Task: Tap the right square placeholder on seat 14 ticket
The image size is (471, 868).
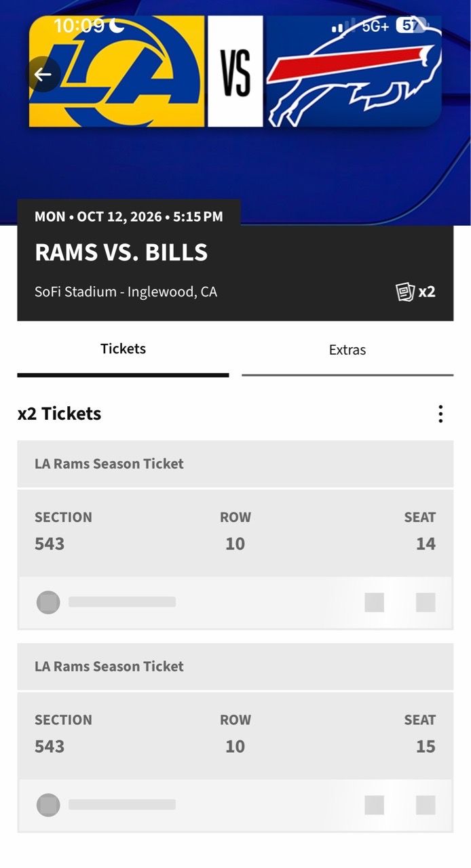Action: coord(426,602)
